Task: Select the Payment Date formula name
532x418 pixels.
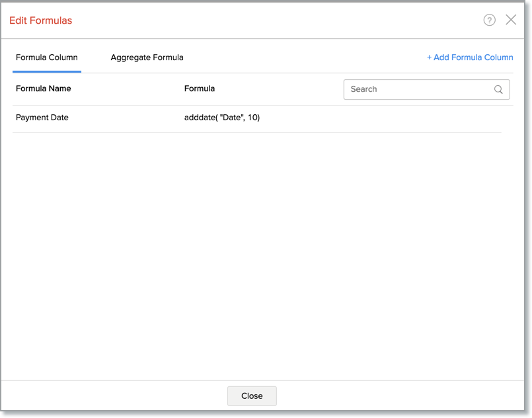Action: tap(42, 118)
